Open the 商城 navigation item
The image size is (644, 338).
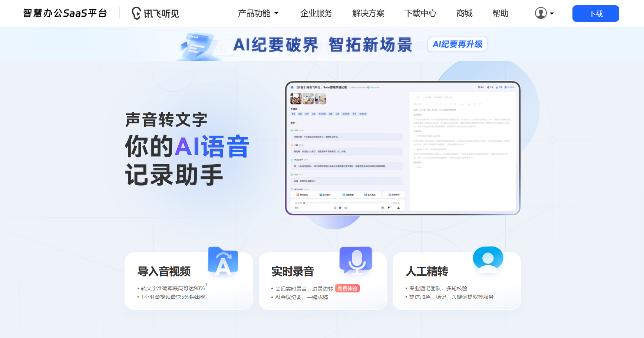coord(464,13)
